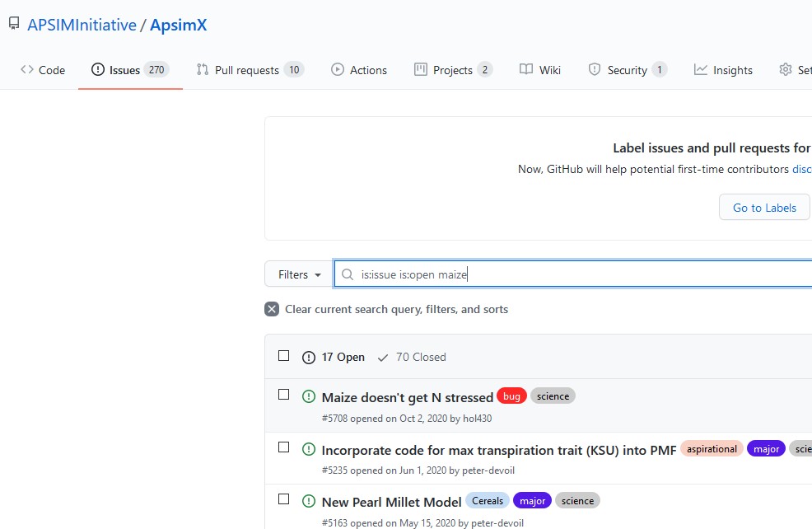Go to the Pull requests tab
The width and height of the screenshot is (812, 529).
(250, 70)
